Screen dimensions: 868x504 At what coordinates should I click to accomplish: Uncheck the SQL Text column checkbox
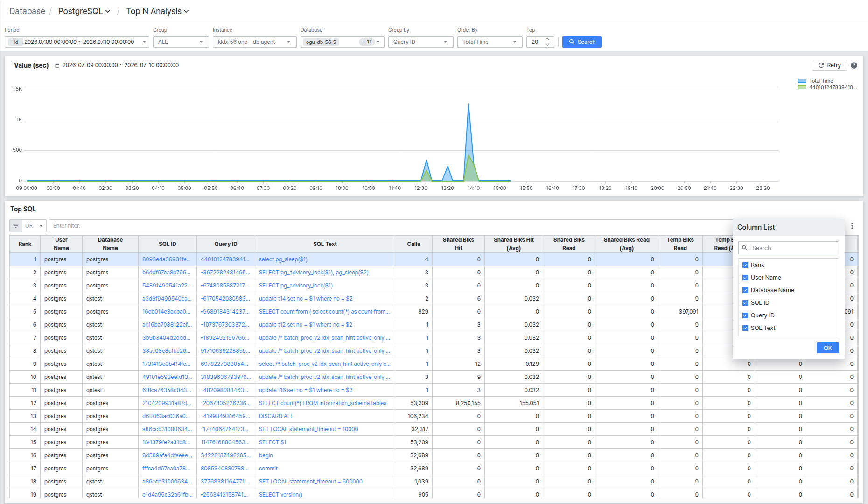pyautogui.click(x=745, y=328)
